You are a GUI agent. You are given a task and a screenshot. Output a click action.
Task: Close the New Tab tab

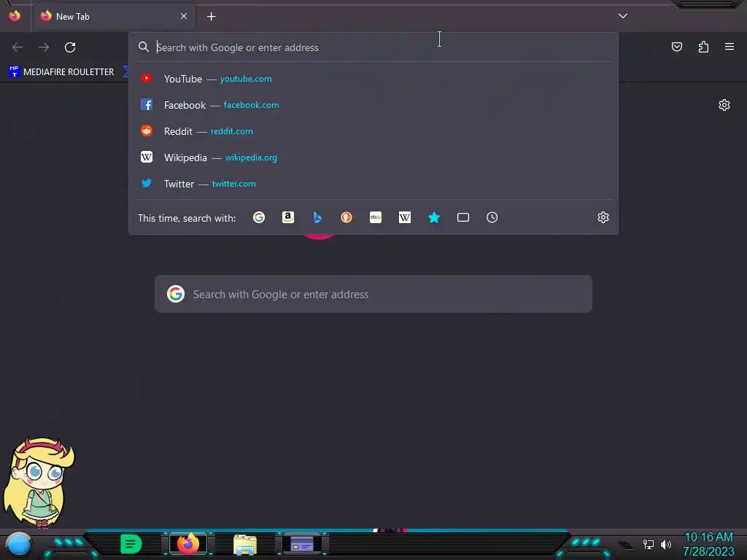184,16
